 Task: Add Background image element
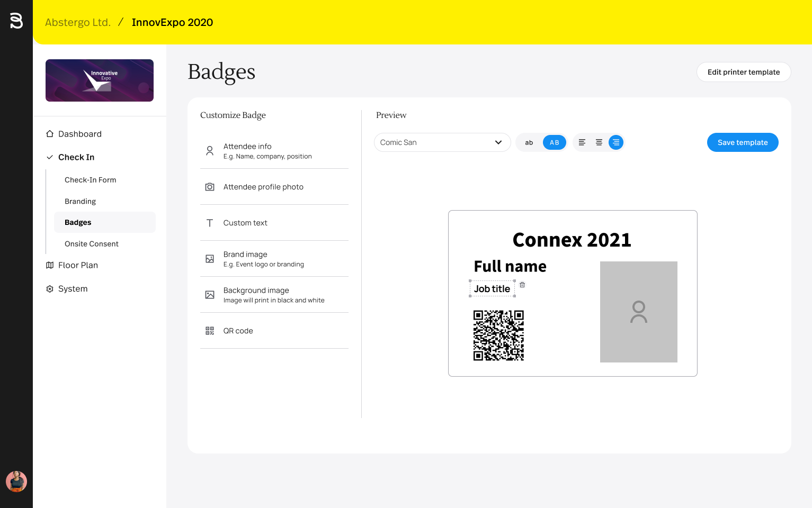click(274, 295)
